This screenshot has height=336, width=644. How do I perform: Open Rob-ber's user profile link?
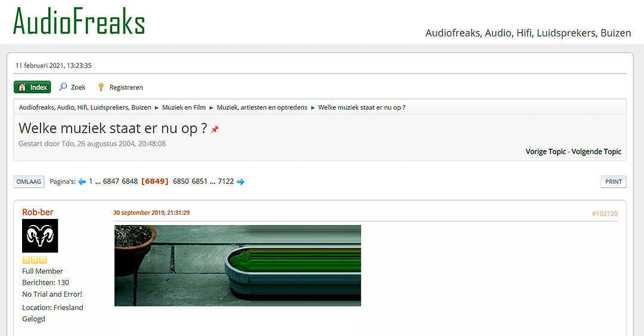tap(38, 212)
